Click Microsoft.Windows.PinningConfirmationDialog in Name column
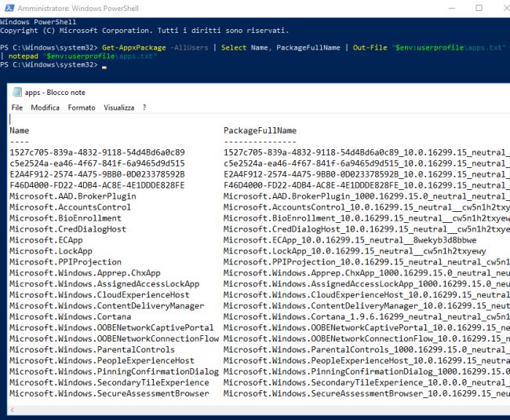The height and width of the screenshot is (420, 510). point(115,372)
